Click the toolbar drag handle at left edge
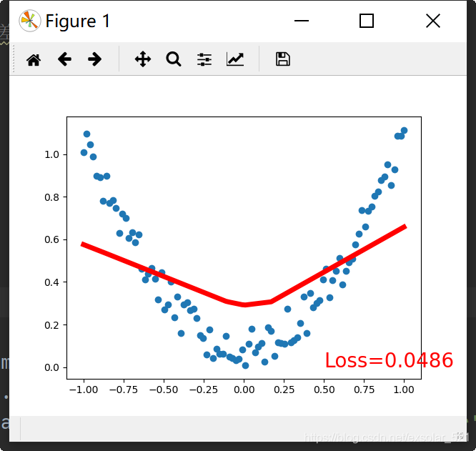Viewport: 476px width, 451px height. click(14, 59)
